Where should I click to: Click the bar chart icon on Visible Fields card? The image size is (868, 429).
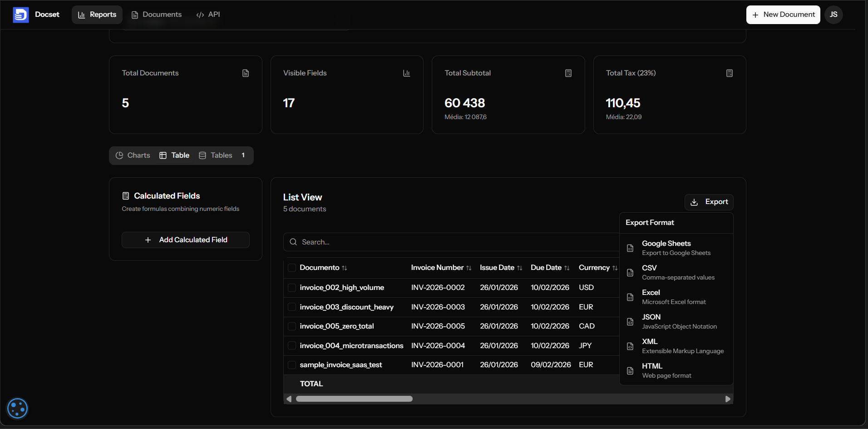406,73
